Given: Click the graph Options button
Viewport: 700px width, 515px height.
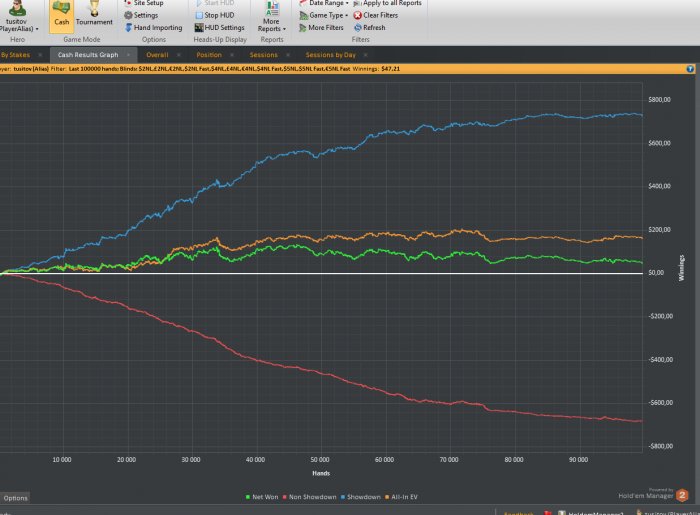Looking at the screenshot, I should pyautogui.click(x=15, y=497).
